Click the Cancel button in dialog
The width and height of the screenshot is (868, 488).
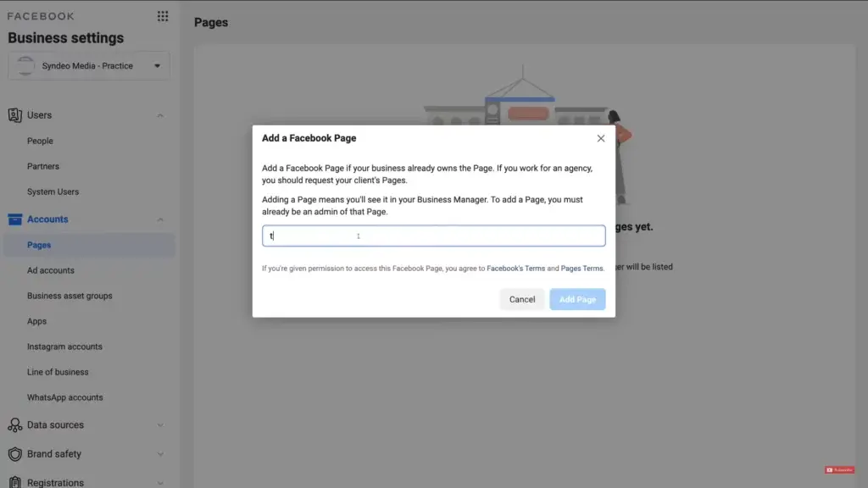[522, 299]
